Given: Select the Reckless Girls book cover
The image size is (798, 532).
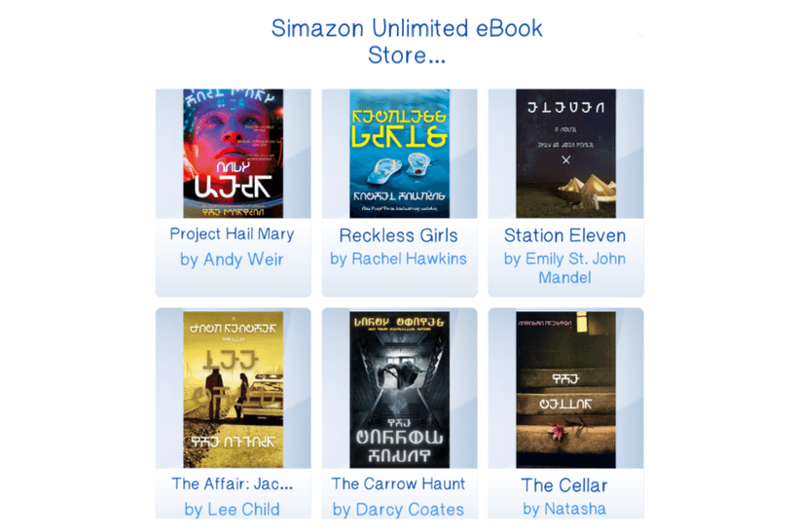Looking at the screenshot, I should (400, 154).
